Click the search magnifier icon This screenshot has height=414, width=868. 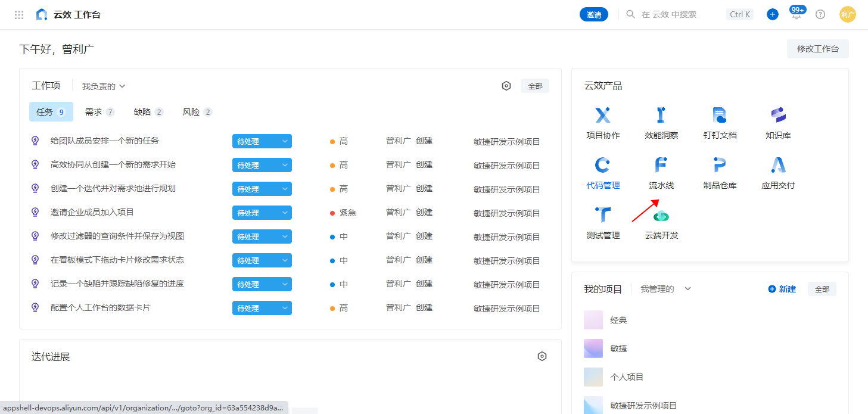(x=631, y=14)
